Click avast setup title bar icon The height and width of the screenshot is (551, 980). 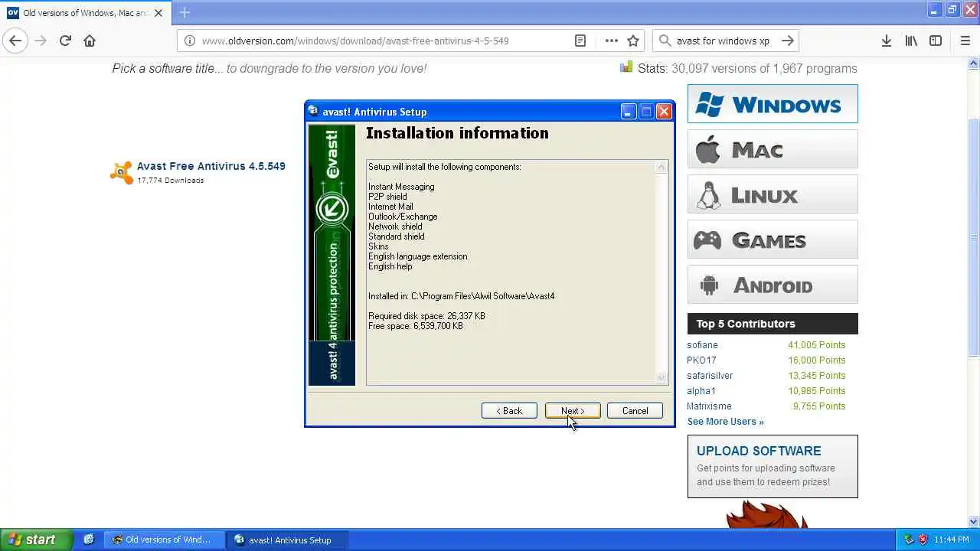(313, 111)
